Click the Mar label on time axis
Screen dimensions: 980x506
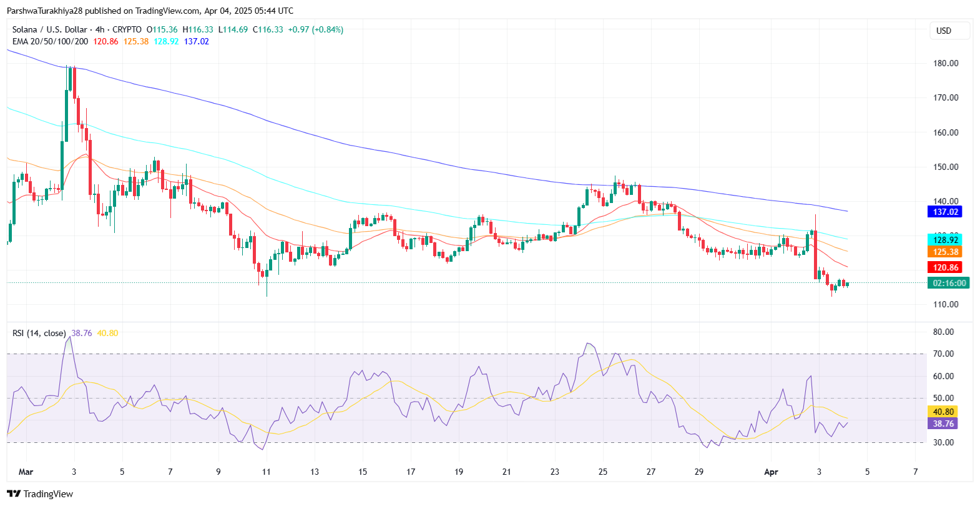click(x=26, y=472)
